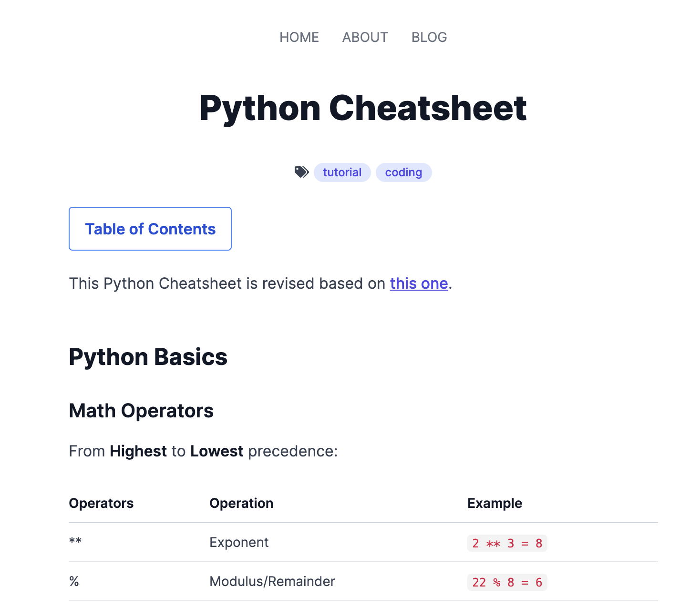
Task: Select the modulus example code '22 % 8 = 6'
Action: coord(507,581)
